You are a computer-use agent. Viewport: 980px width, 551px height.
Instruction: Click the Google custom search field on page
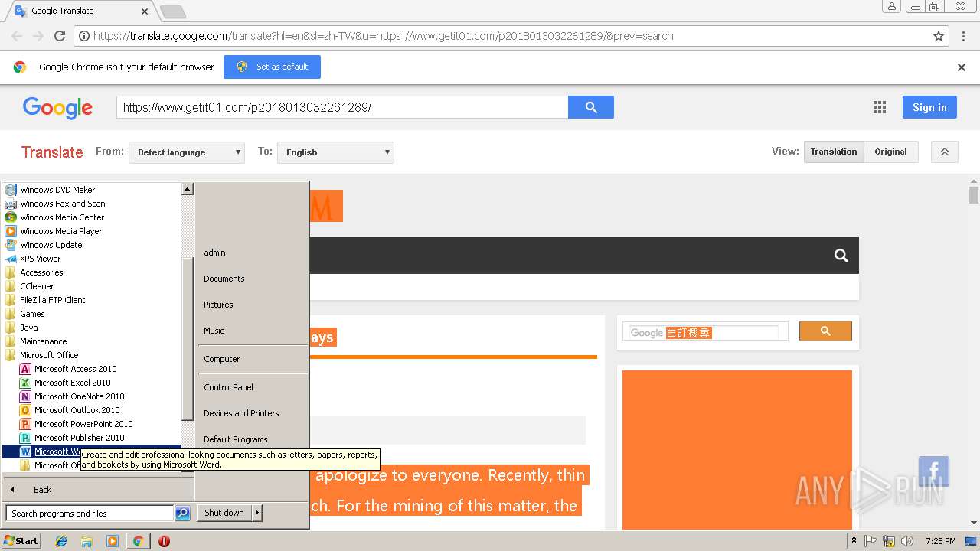click(x=704, y=332)
